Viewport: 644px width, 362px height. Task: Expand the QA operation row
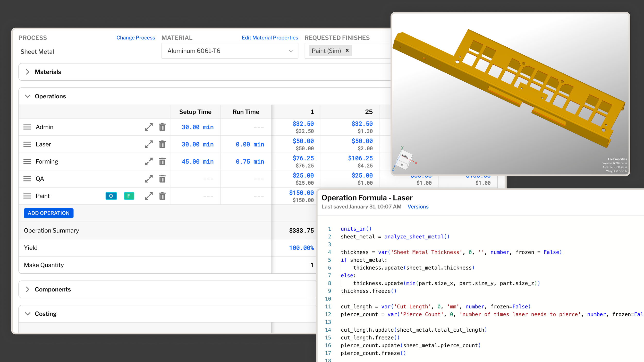[149, 179]
